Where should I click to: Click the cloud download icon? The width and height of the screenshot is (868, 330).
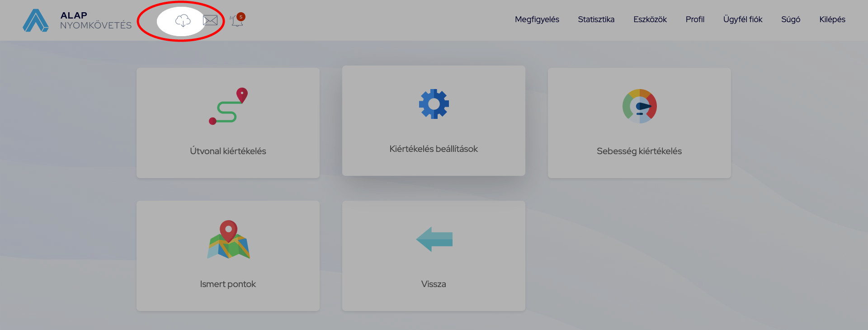click(183, 20)
